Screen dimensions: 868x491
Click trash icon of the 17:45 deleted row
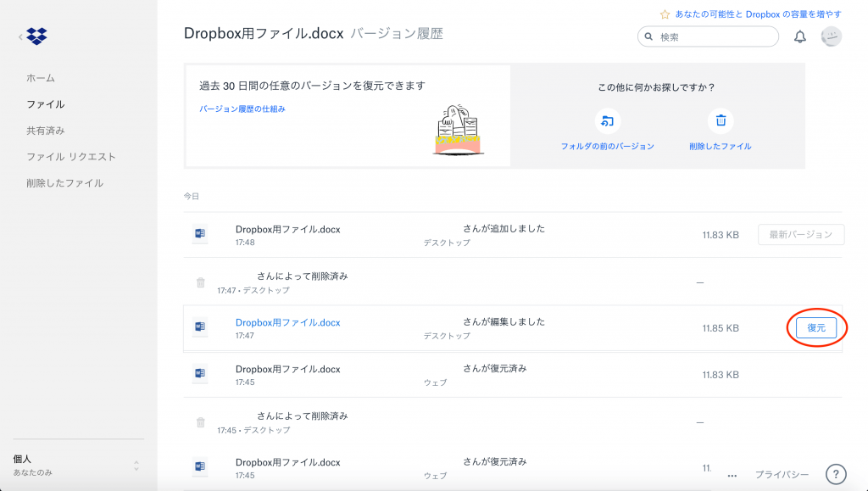pos(200,422)
